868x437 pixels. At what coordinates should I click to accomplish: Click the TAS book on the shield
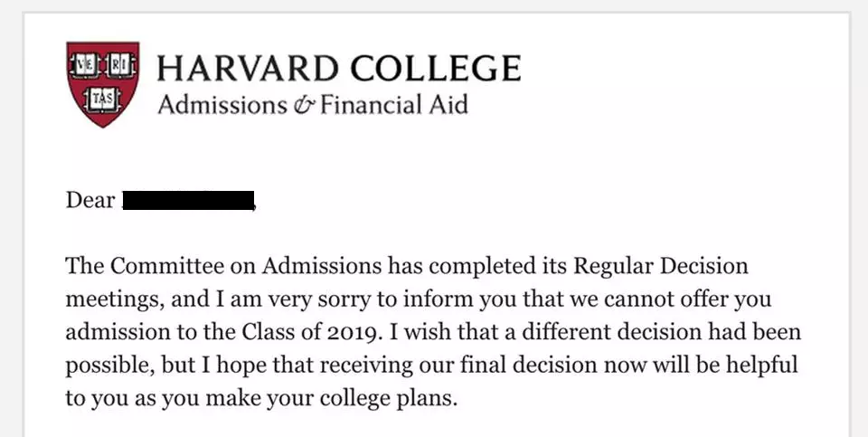[x=102, y=100]
